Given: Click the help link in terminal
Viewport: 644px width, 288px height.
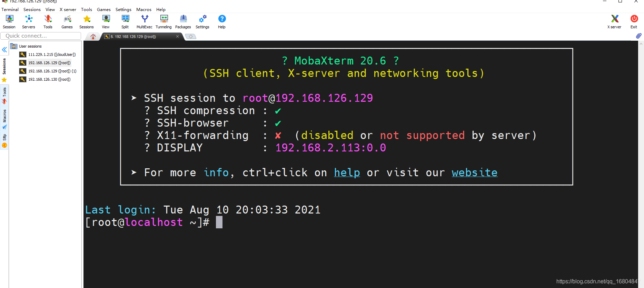Looking at the screenshot, I should point(347,172).
